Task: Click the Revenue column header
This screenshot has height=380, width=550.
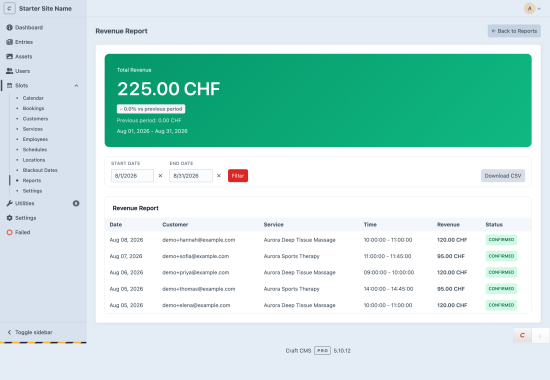Action: pos(448,225)
